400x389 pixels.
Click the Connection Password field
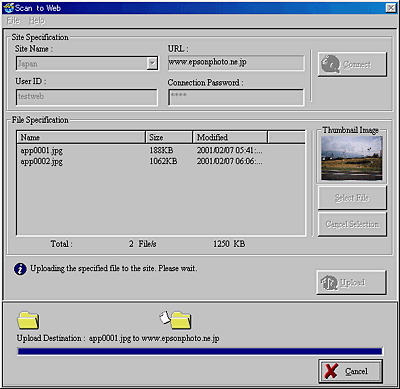point(236,97)
